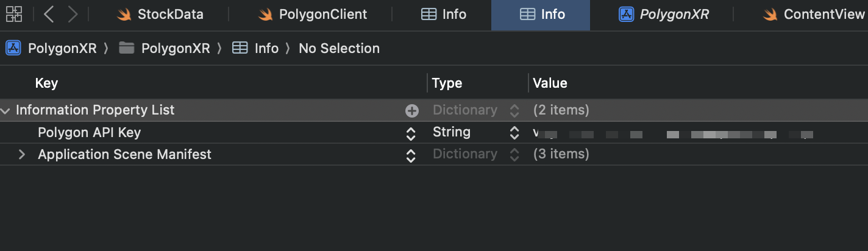Open the related items grid icon
868x251 pixels.
pyautogui.click(x=14, y=14)
